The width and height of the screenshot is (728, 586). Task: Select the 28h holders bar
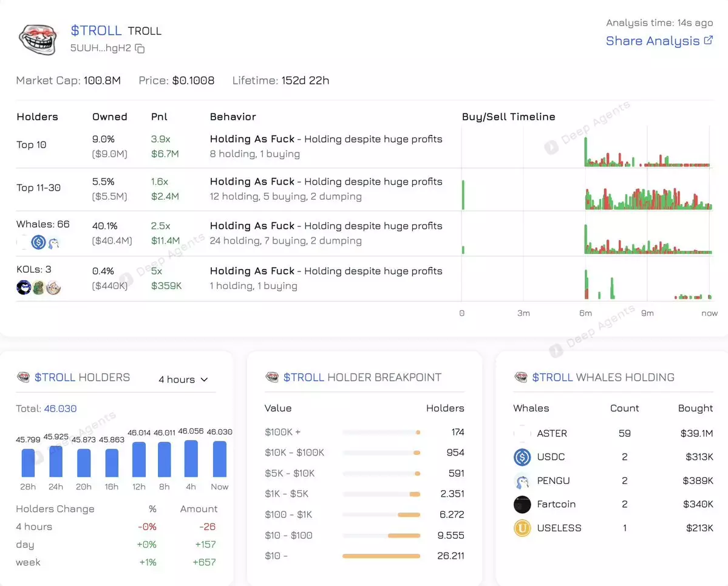point(28,463)
